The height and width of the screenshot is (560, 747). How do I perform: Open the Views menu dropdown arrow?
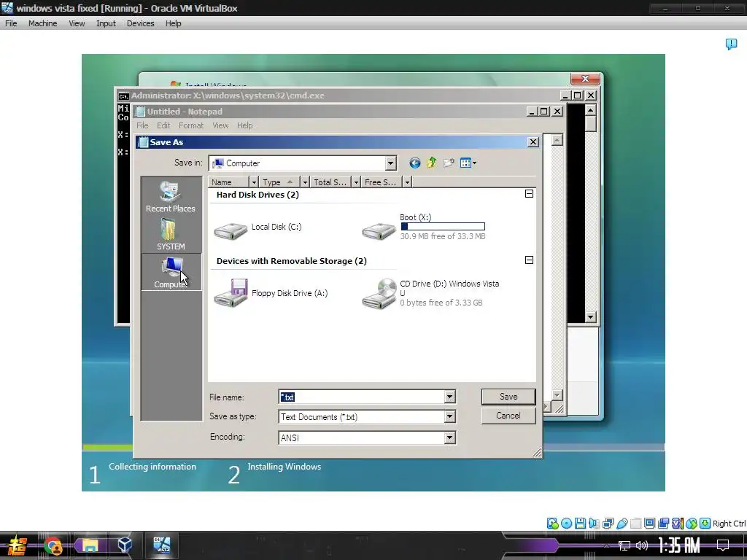[x=474, y=163]
